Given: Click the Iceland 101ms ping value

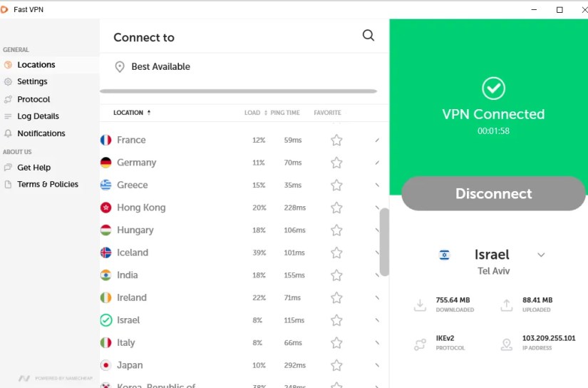Looking at the screenshot, I should click(294, 253).
